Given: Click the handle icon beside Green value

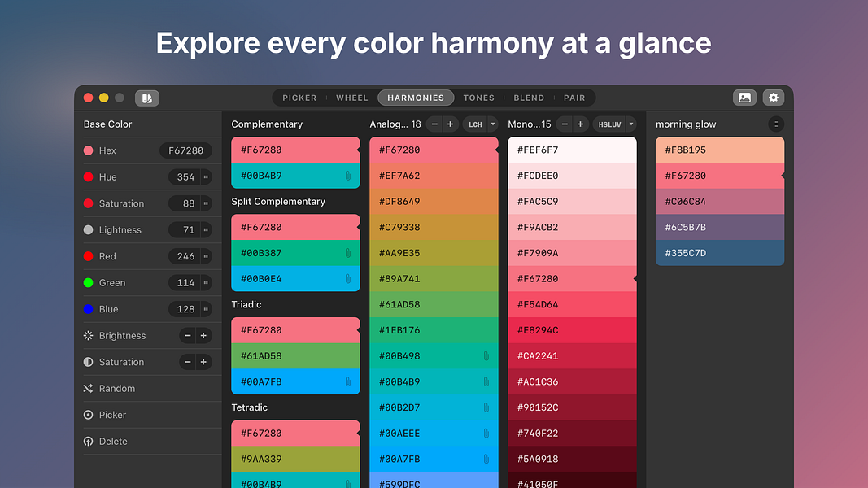Looking at the screenshot, I should [x=206, y=283].
